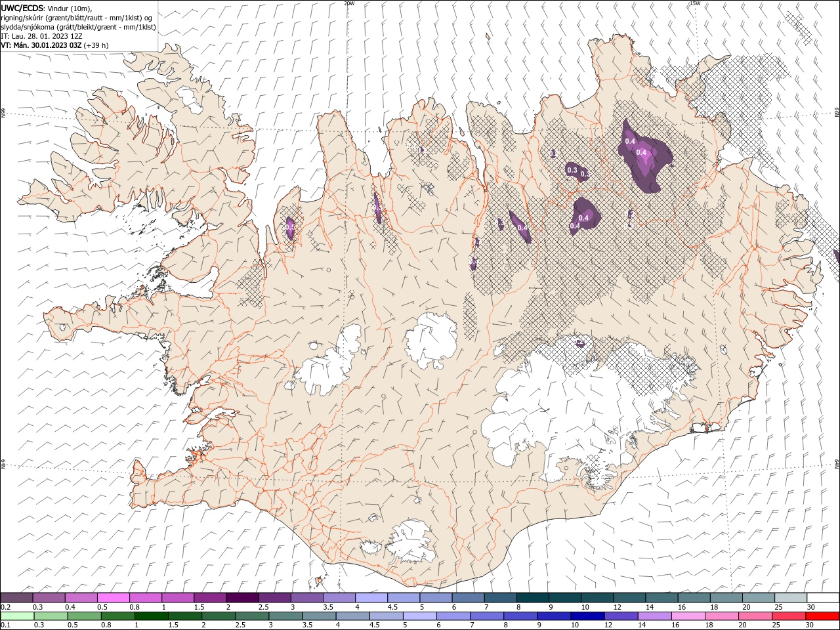840x630 pixels.
Task: Click the 'VT: Mán. 30.01.2023 03Z' valid time
Action: pyautogui.click(x=41, y=45)
